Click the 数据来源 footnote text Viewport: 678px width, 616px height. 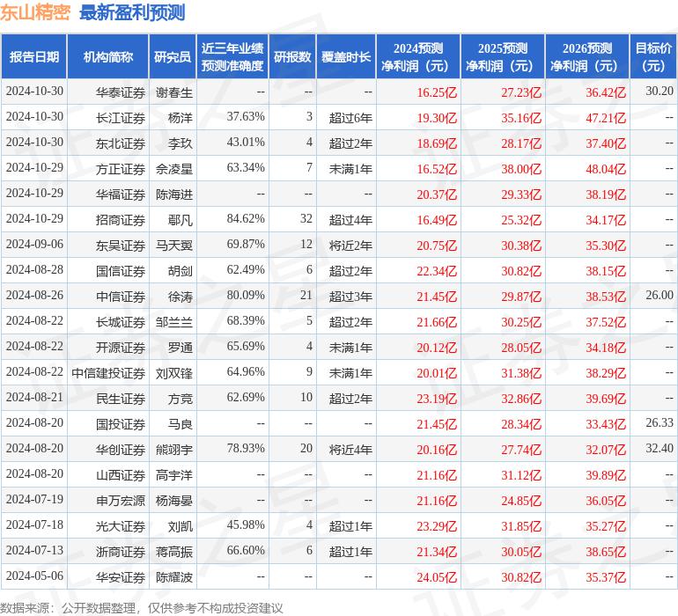click(x=142, y=608)
